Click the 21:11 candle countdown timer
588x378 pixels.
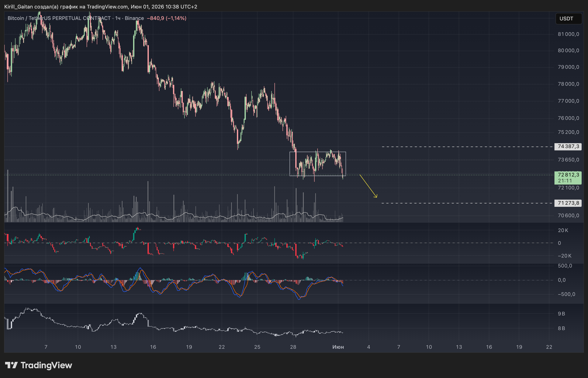(x=565, y=181)
